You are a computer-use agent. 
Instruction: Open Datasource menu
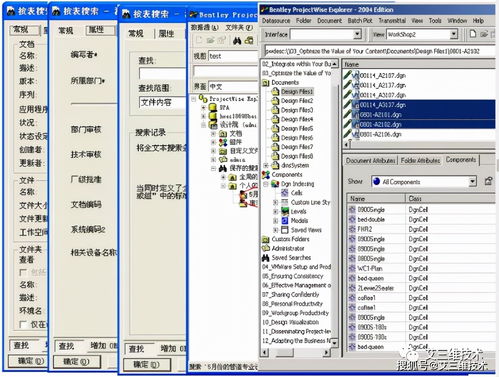point(276,21)
